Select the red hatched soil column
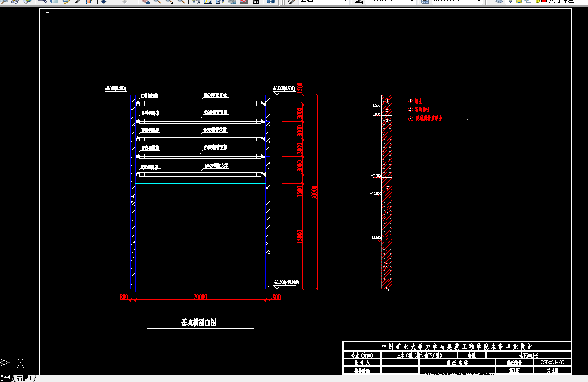Image resolution: width=588 pixels, height=382 pixels. coord(387,192)
